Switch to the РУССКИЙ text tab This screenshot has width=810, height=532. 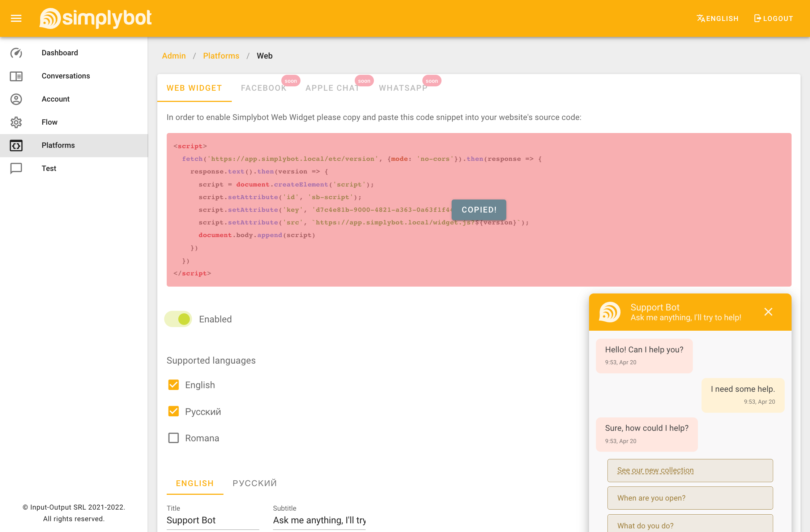255,483
